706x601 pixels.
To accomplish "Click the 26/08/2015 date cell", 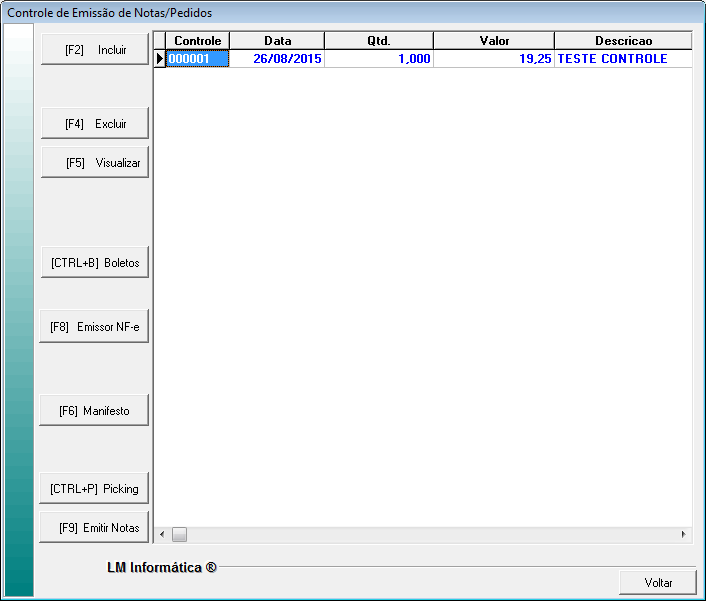I will pyautogui.click(x=277, y=59).
